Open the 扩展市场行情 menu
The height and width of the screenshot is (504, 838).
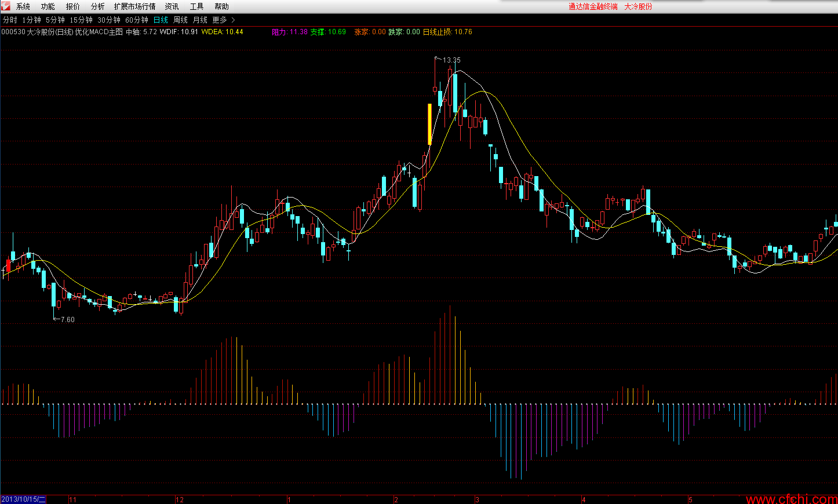click(x=134, y=6)
